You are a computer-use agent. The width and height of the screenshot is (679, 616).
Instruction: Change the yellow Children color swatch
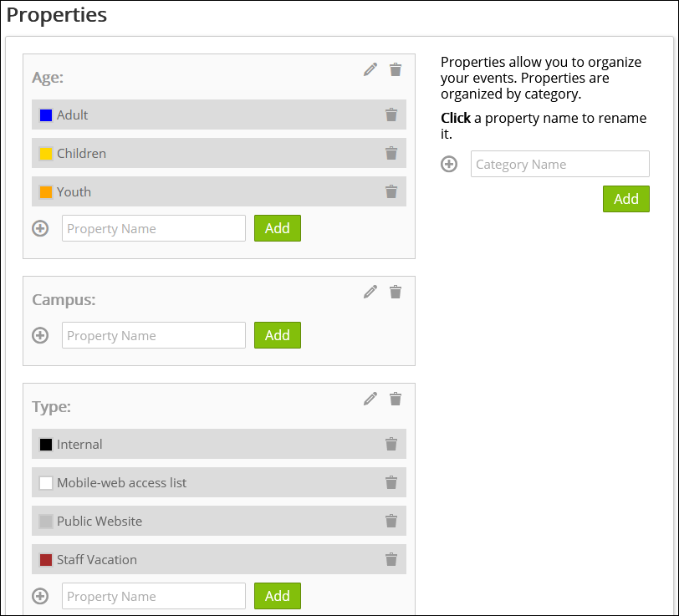point(46,154)
